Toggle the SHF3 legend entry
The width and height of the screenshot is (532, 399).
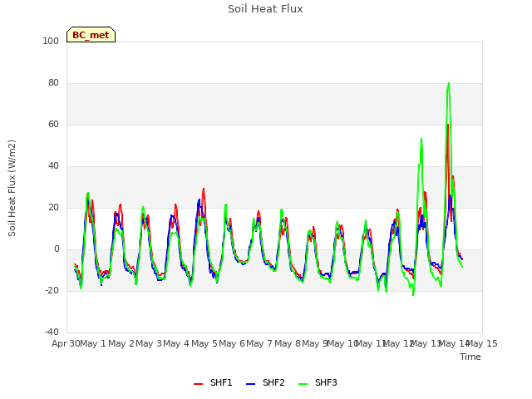pyautogui.click(x=318, y=382)
